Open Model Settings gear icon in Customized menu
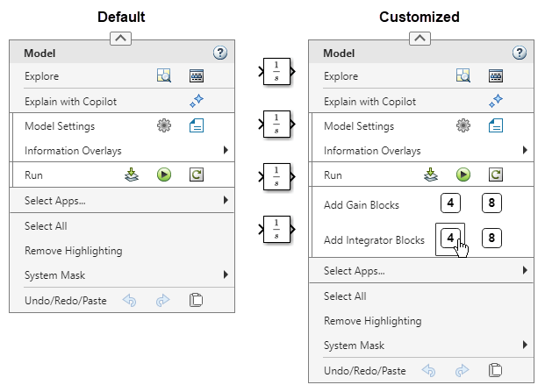This screenshot has width=545, height=392. [x=463, y=125]
